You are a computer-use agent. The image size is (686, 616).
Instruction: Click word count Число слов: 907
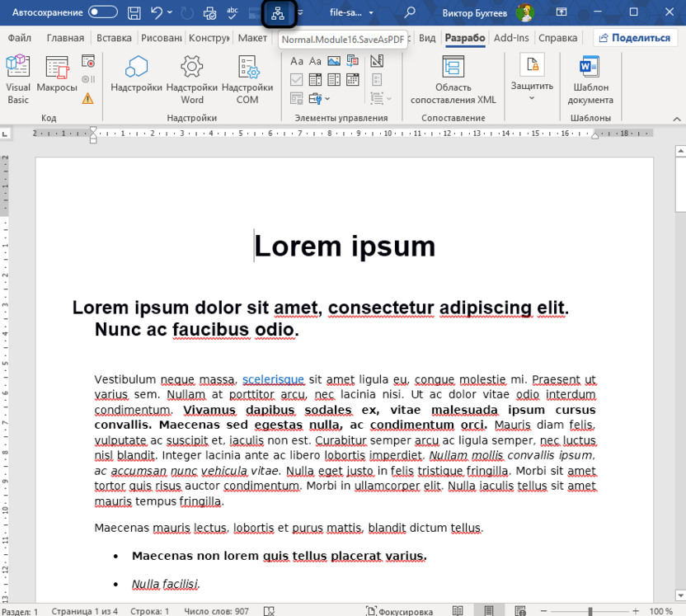(216, 611)
